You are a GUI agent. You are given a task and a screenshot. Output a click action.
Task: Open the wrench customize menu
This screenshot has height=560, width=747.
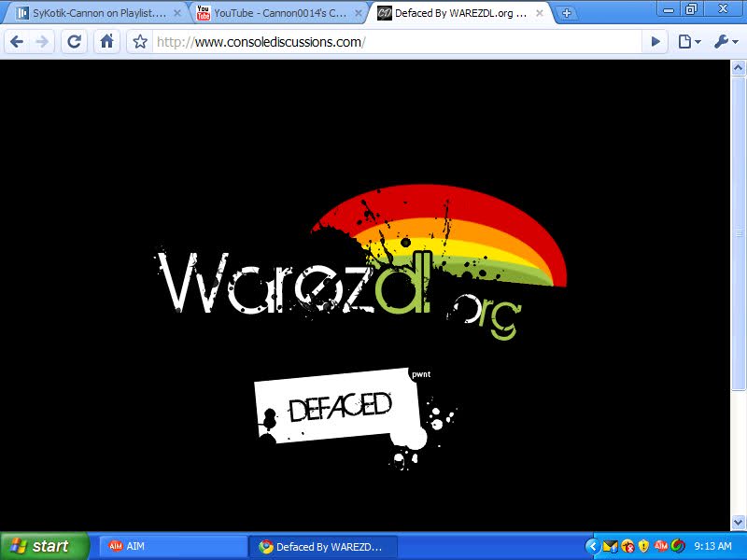[726, 42]
